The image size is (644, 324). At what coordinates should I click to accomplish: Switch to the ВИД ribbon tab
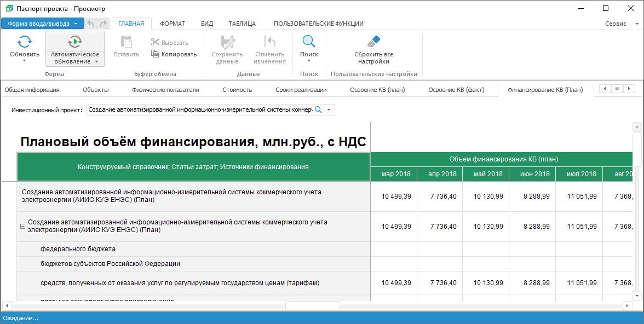207,24
